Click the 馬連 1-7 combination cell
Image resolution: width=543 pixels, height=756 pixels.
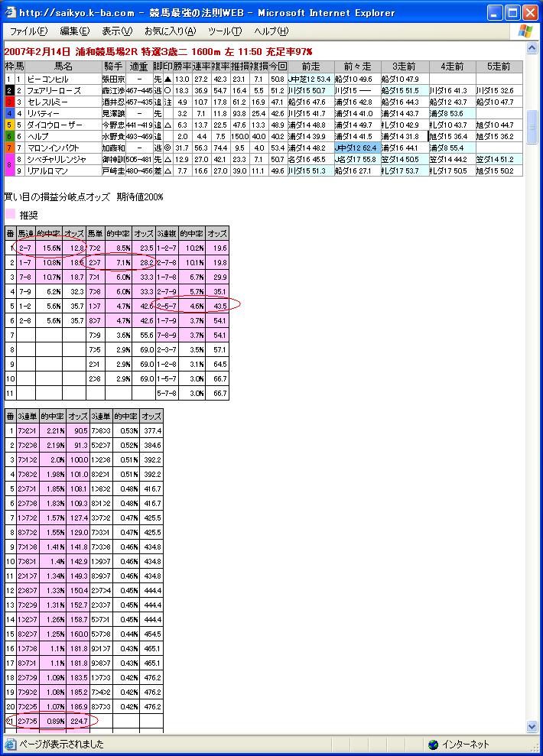pyautogui.click(x=25, y=262)
